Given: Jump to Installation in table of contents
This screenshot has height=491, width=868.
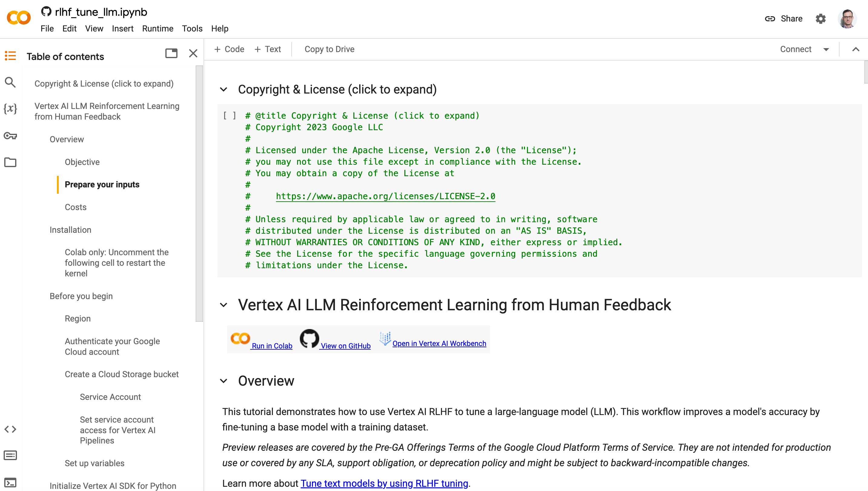Looking at the screenshot, I should (x=70, y=230).
